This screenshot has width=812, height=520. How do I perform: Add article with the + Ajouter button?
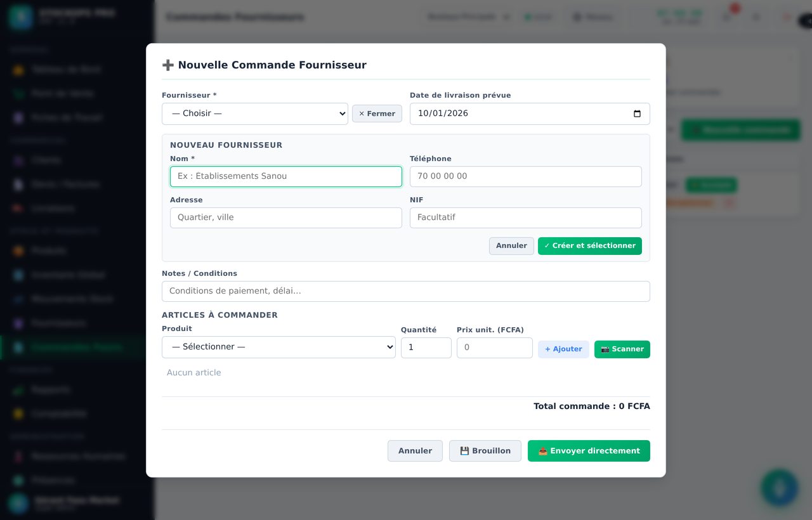pos(563,349)
